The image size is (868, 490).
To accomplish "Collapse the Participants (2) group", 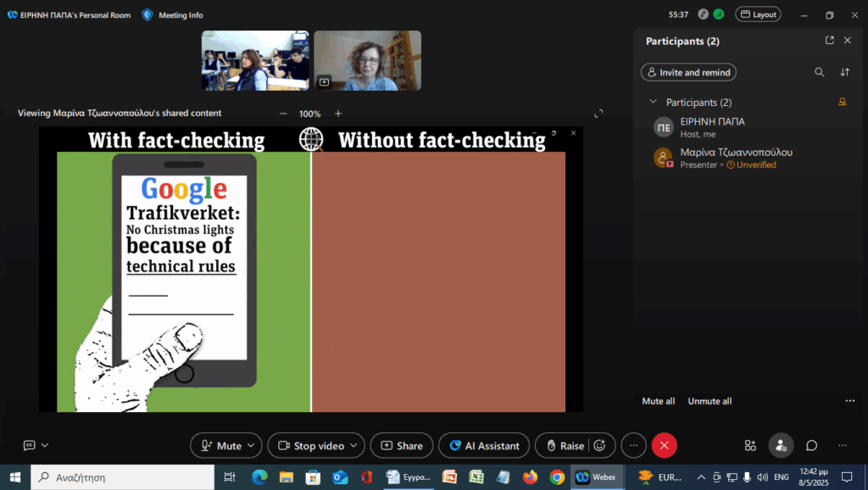I will point(654,102).
